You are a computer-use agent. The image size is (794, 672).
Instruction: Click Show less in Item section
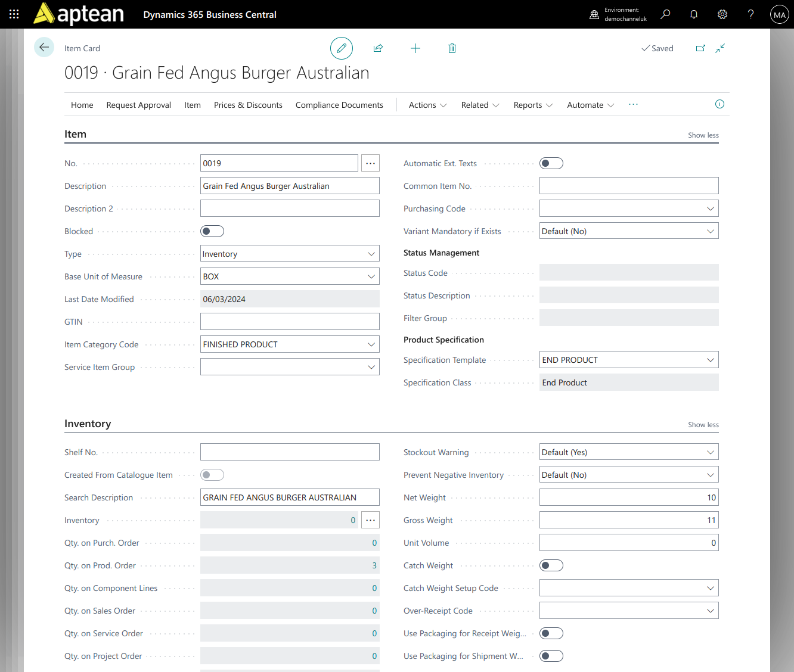703,135
